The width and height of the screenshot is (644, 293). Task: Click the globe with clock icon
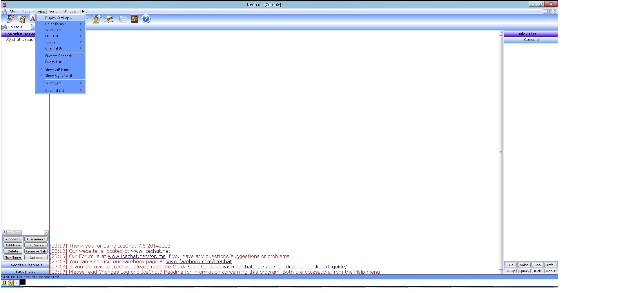click(123, 19)
